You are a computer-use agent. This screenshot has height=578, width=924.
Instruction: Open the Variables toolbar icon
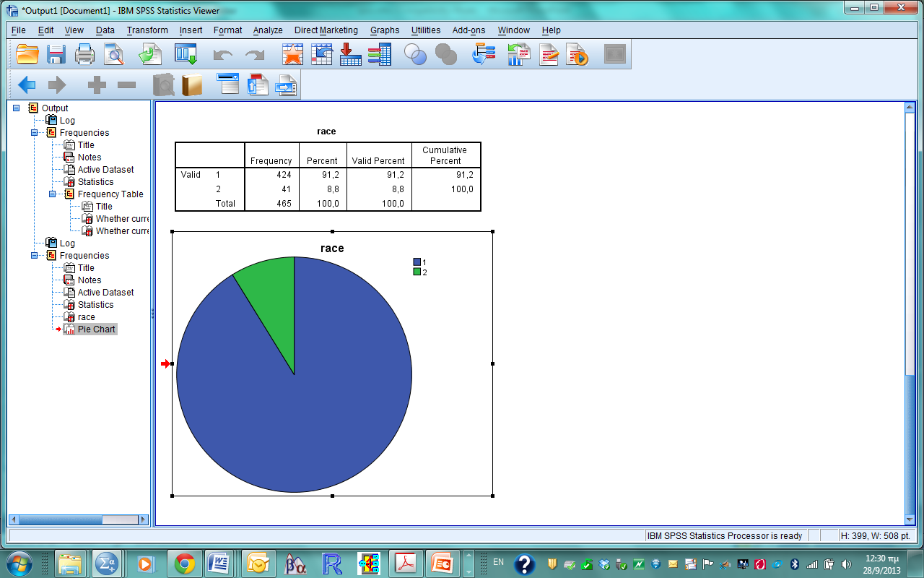click(379, 54)
